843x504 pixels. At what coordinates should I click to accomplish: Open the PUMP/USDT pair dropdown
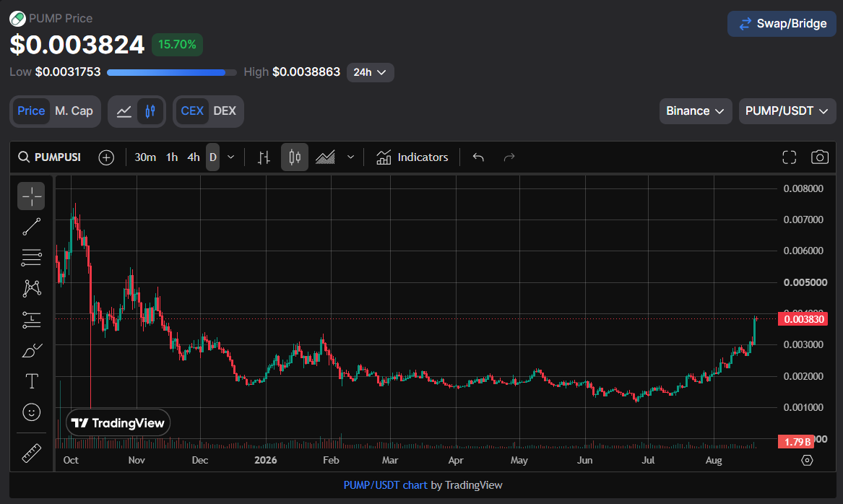pyautogui.click(x=787, y=111)
